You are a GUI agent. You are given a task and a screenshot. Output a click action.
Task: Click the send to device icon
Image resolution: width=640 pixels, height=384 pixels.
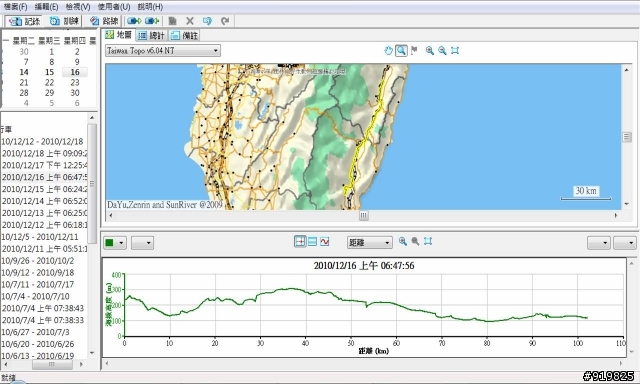click(x=134, y=21)
